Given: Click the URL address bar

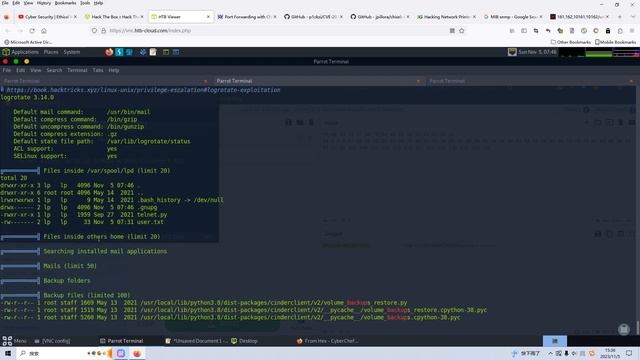Looking at the screenshot, I should pyautogui.click(x=278, y=31).
